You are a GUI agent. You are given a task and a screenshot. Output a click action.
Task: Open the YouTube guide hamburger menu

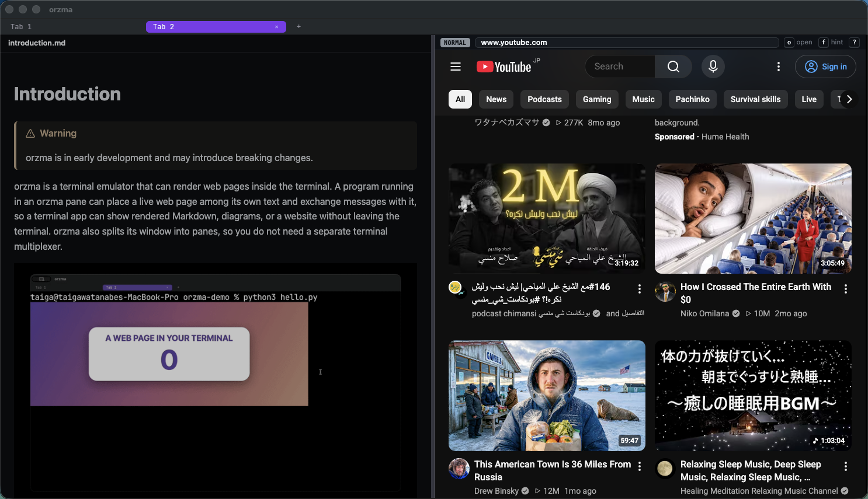point(456,67)
